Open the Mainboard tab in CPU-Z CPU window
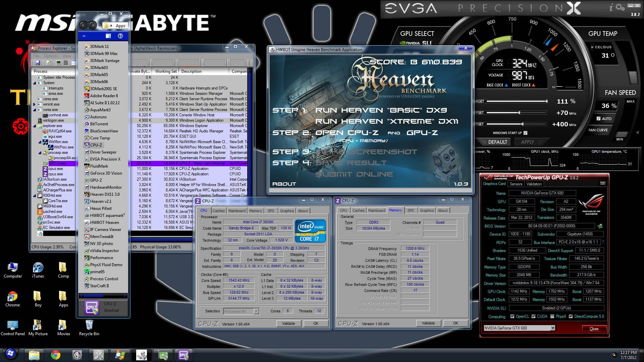The image size is (644, 362). 237,211
